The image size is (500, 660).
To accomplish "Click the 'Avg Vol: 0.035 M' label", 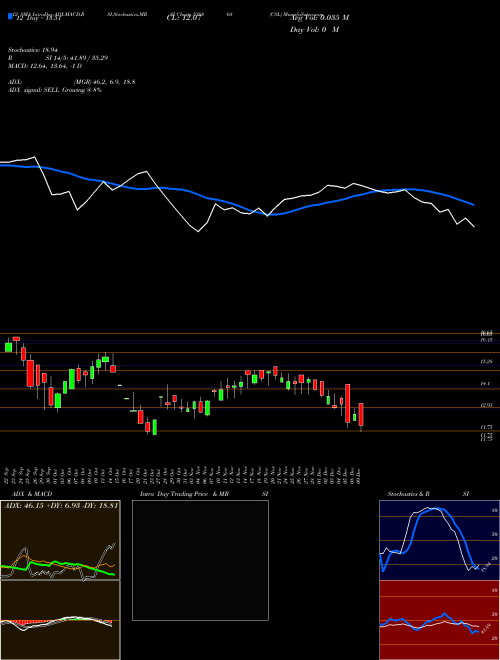I will [x=320, y=18].
